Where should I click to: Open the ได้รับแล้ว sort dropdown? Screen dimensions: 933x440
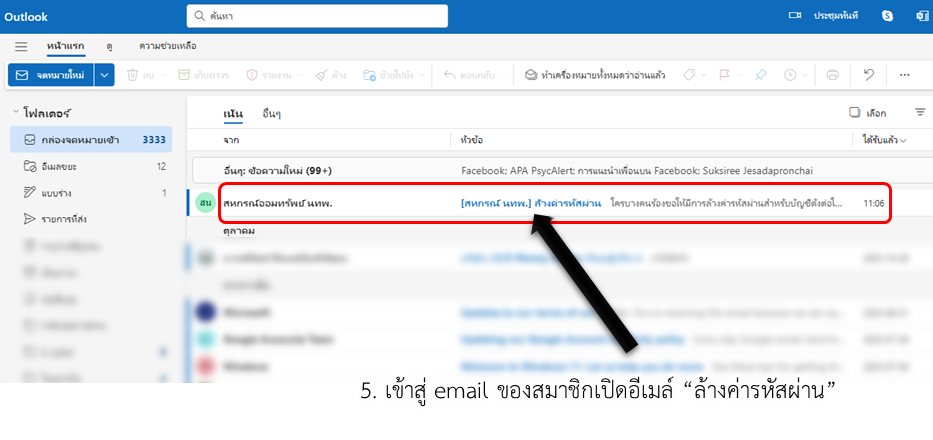884,140
